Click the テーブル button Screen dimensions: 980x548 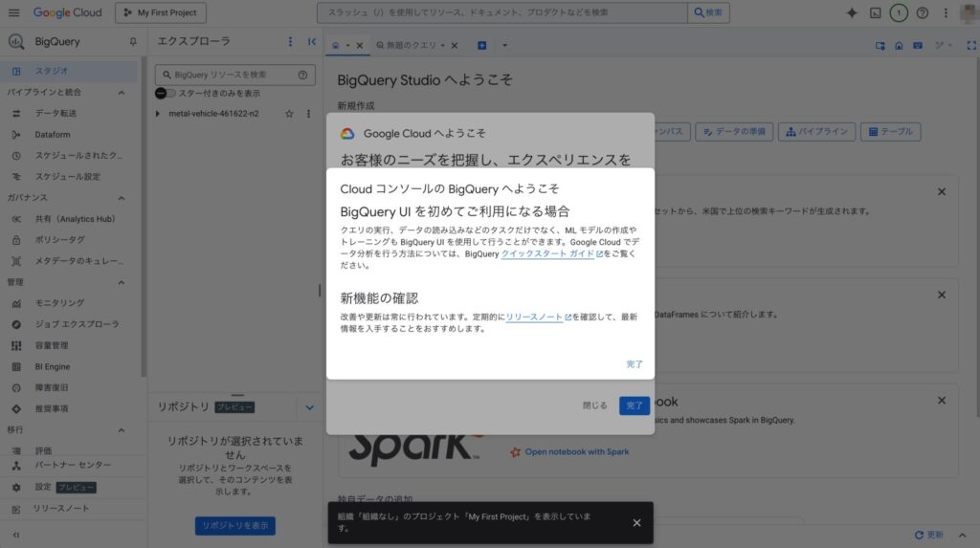pyautogui.click(x=891, y=132)
